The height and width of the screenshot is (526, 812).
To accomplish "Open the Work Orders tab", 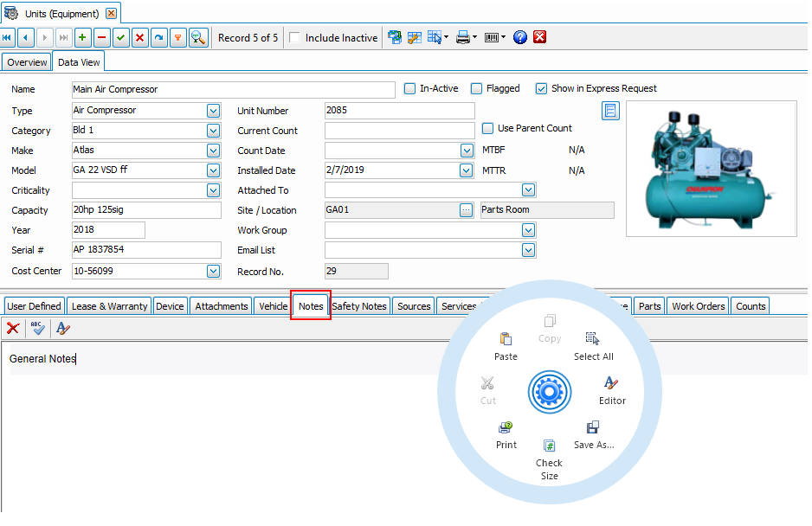I will (698, 306).
